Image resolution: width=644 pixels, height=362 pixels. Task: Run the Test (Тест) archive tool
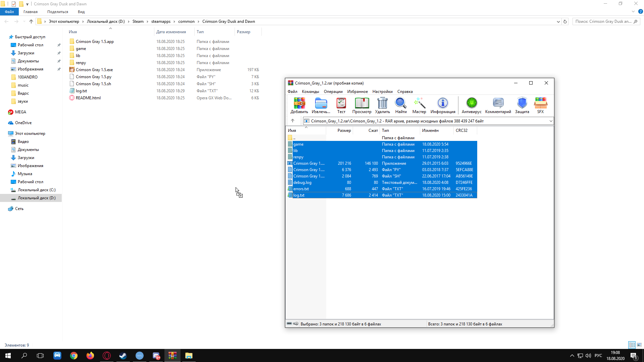pyautogui.click(x=341, y=105)
